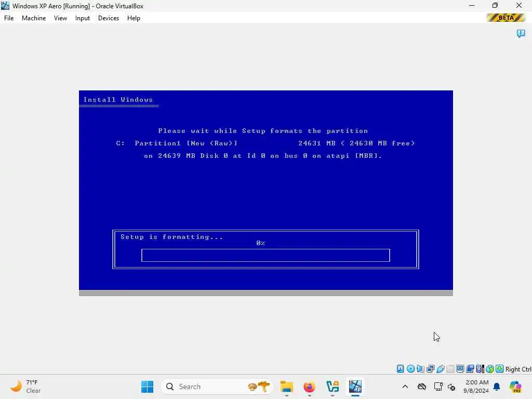
Task: Click the taskbar Search box
Action: [x=217, y=387]
